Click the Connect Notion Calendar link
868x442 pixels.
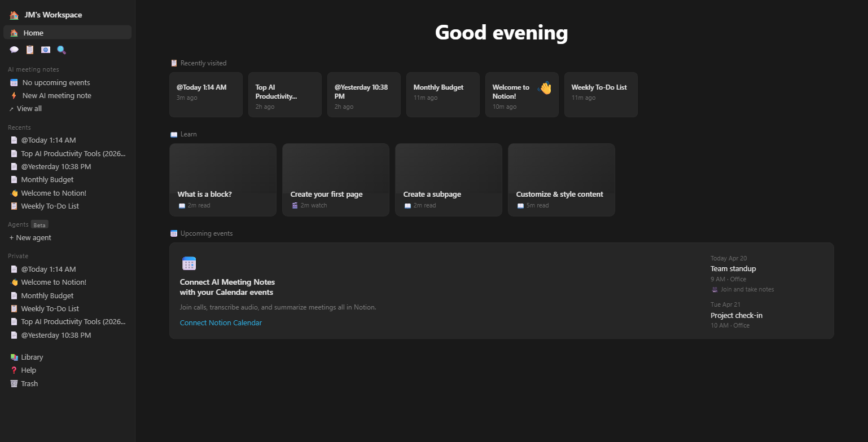(x=221, y=322)
